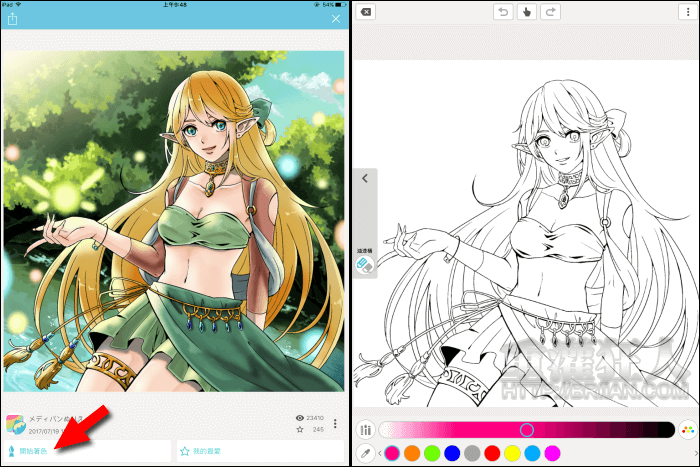The image size is (700, 467).
Task: Open the brush settings sliders icon
Action: [366, 429]
